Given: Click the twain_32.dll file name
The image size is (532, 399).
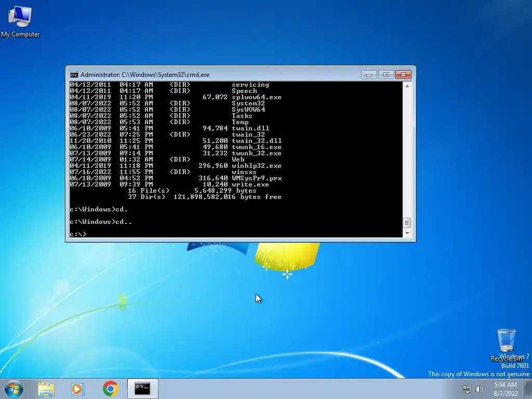Looking at the screenshot, I should [x=257, y=141].
